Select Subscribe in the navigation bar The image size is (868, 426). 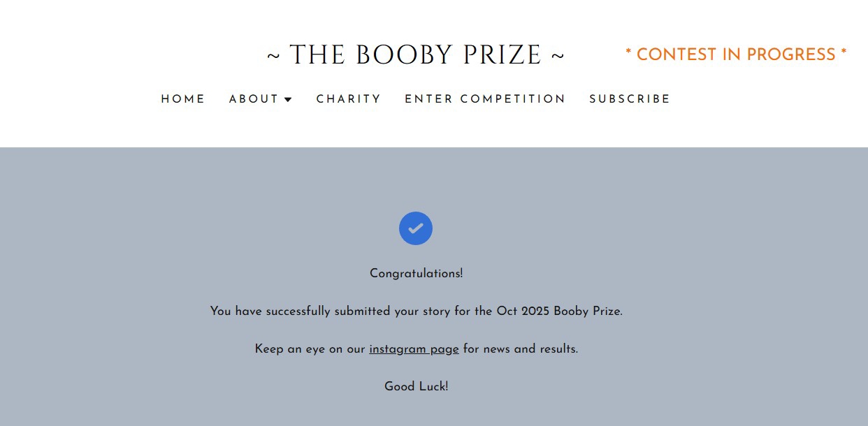tap(630, 99)
